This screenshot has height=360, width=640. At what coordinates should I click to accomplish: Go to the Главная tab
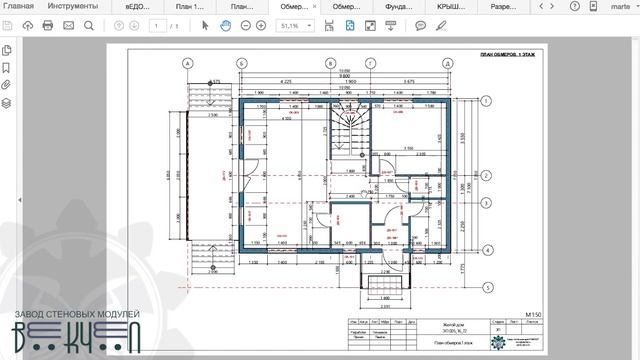pos(18,6)
